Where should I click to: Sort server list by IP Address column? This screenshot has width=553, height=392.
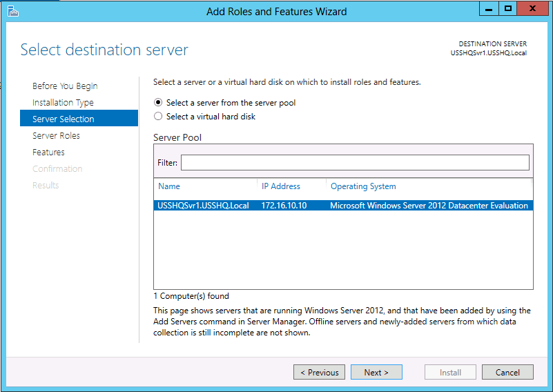[281, 186]
